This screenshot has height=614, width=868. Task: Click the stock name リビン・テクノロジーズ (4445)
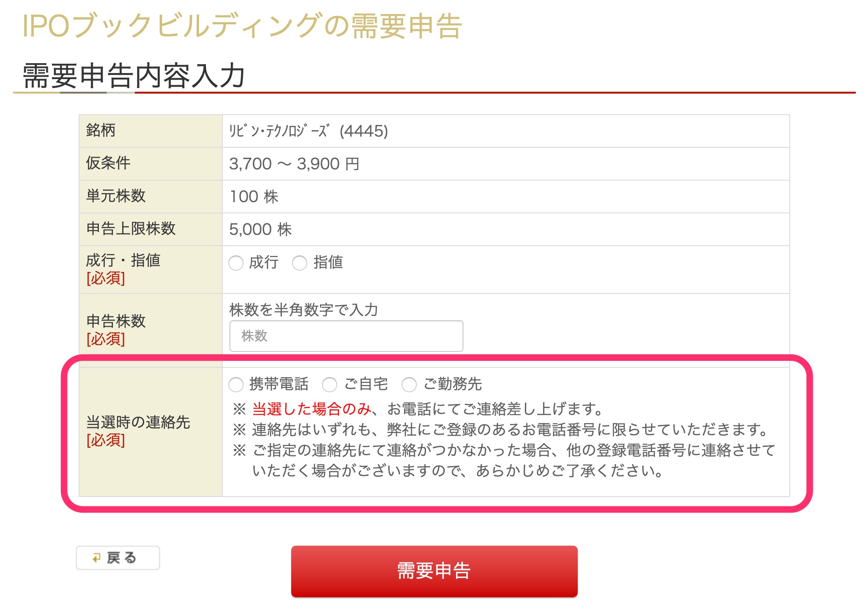pos(309,131)
